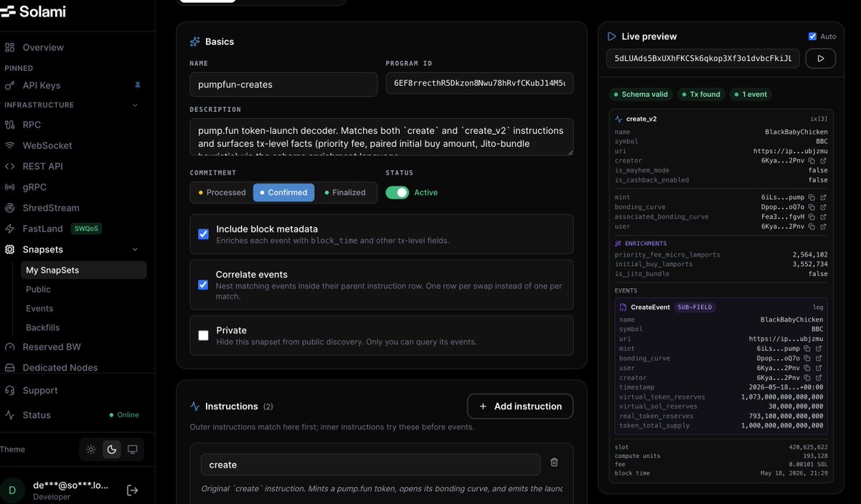Screen dimensions: 861x504
Task: Open mint external link in create_v2 section
Action: click(x=823, y=197)
